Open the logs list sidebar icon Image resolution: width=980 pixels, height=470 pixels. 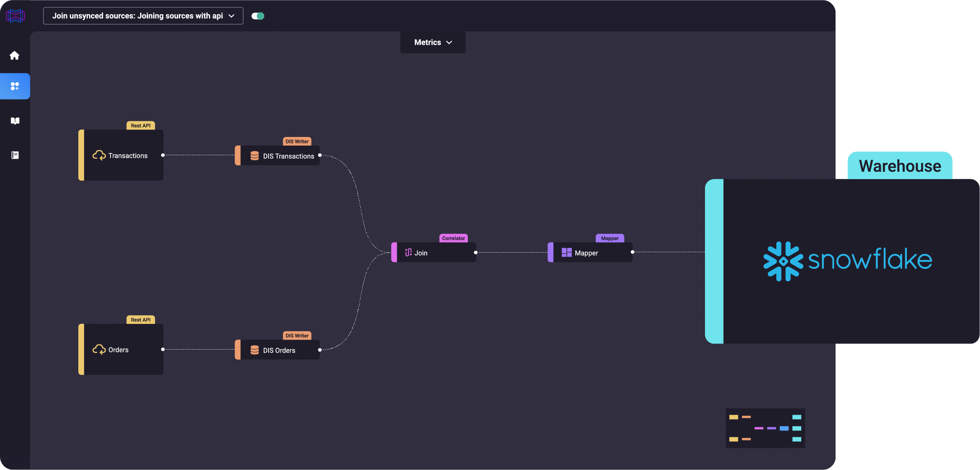tap(15, 155)
